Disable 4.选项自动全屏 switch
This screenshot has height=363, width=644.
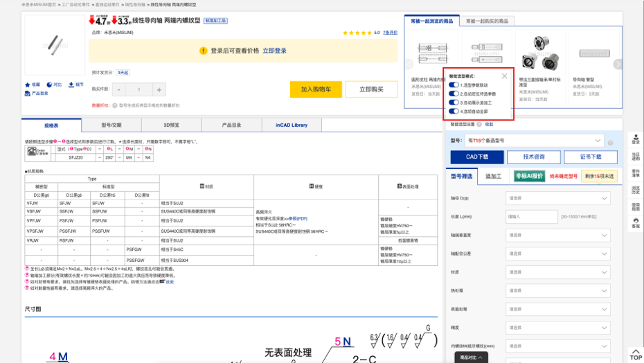[x=454, y=111]
